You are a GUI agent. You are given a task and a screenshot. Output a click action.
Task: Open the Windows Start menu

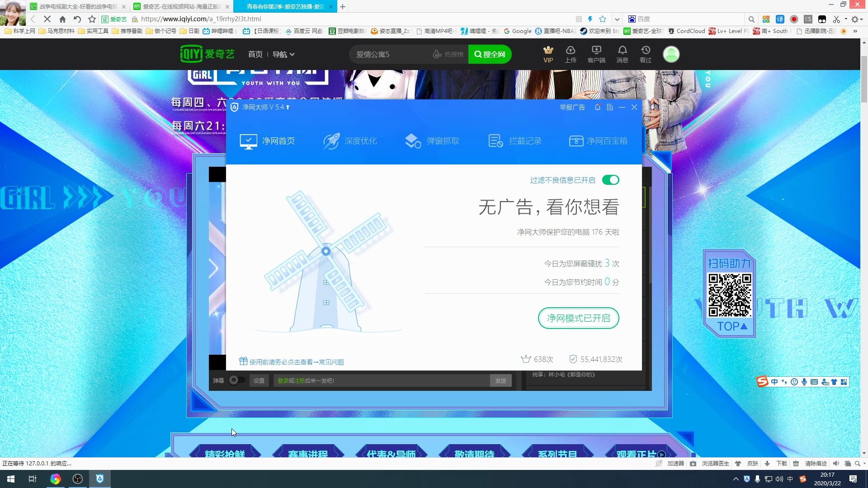[11, 479]
